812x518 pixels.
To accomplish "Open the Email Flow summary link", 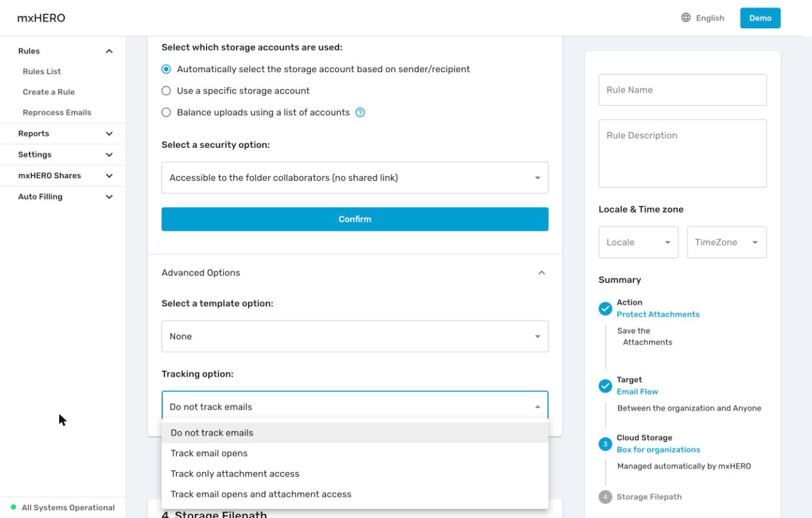I will coord(637,391).
